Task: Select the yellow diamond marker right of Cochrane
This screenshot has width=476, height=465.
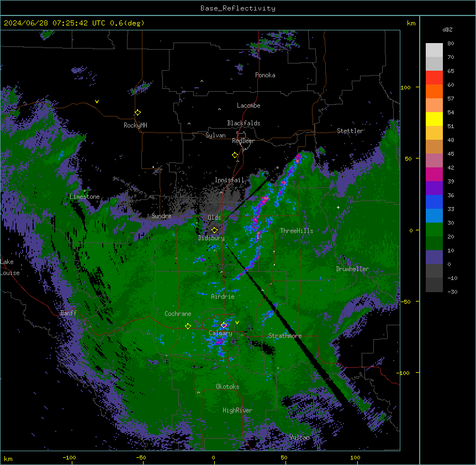Action: (x=188, y=326)
